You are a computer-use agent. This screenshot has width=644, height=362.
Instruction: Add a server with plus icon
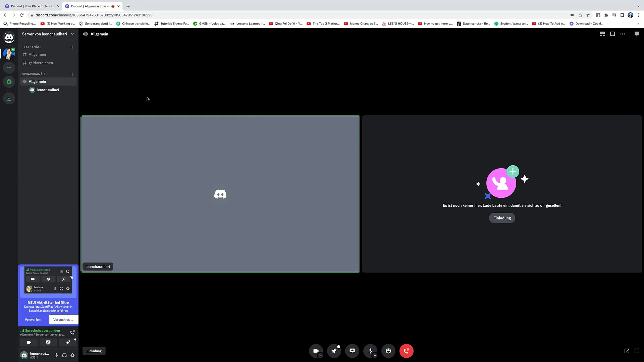(9, 68)
